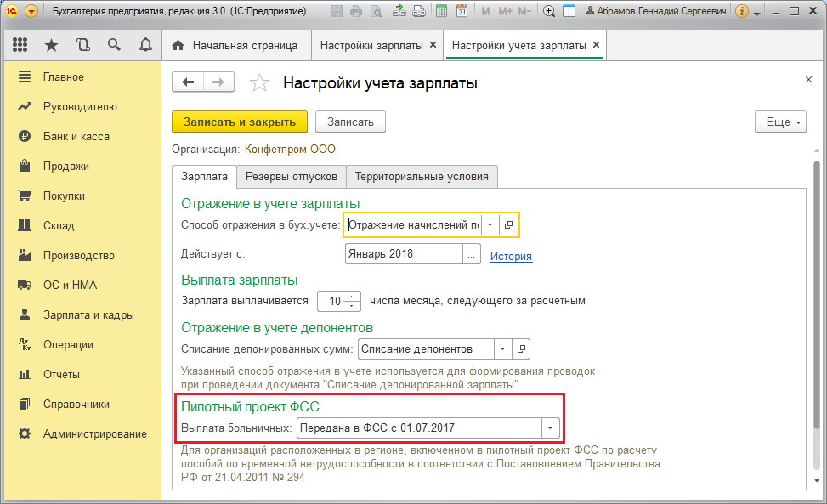
Task: Click the search magnifier in tools panel
Action: pyautogui.click(x=114, y=45)
